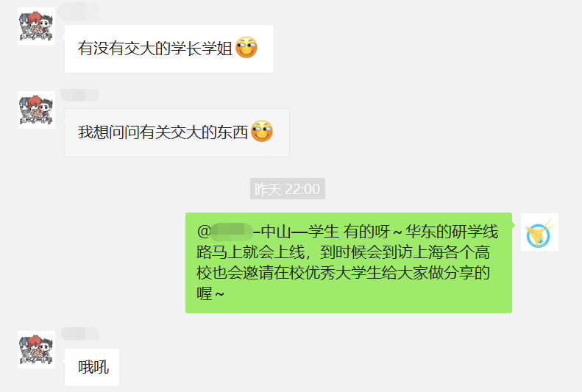Click the blurred @mention name in green bubble
The width and height of the screenshot is (582, 392).
coord(232,232)
